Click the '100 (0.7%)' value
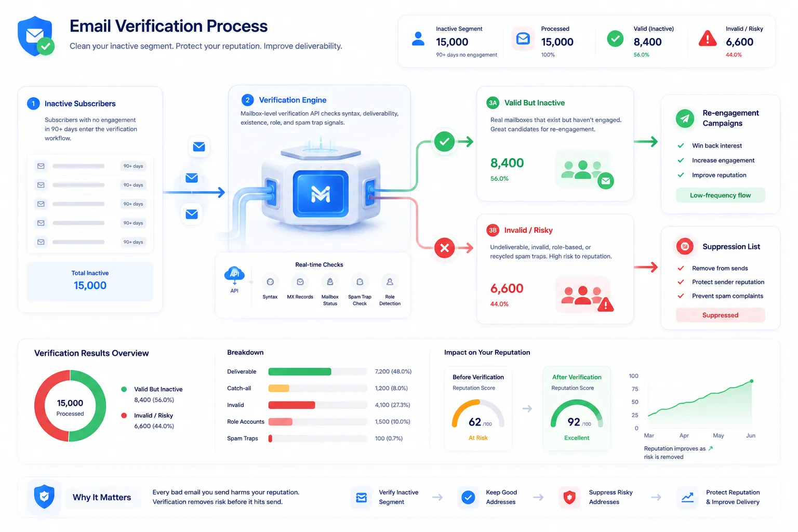 point(389,438)
